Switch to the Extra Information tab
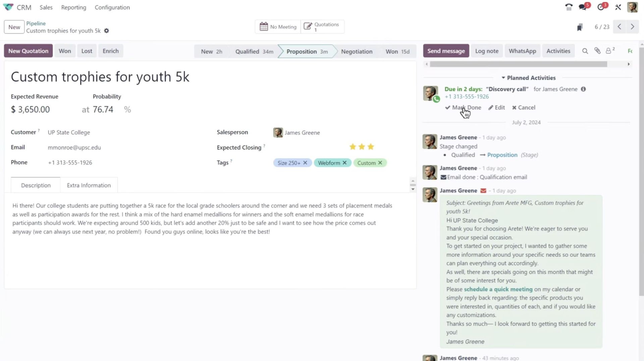The image size is (644, 361). coord(89,185)
